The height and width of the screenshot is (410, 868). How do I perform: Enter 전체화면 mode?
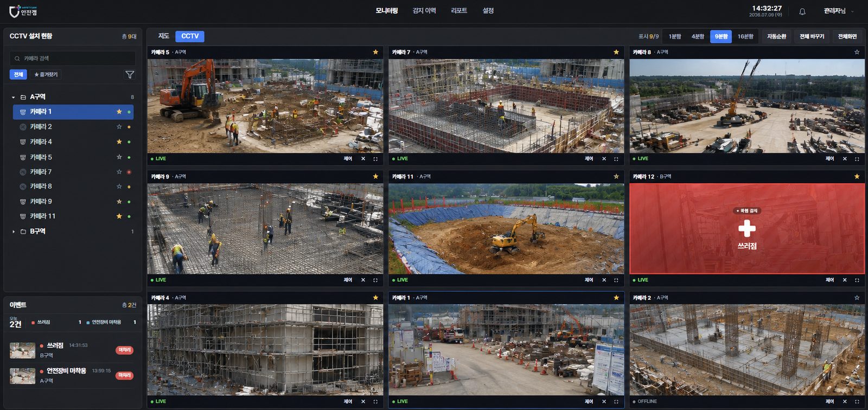coord(847,36)
